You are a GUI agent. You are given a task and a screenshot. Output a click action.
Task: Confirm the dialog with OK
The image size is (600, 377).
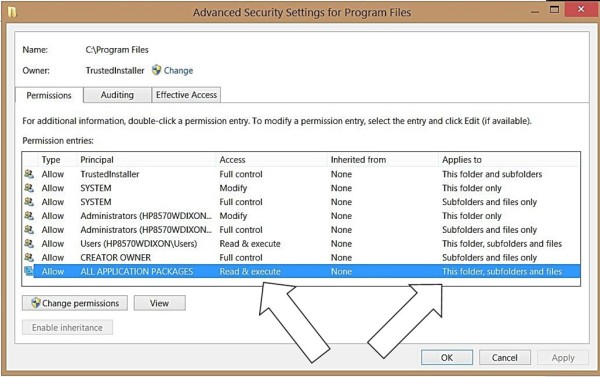coord(447,357)
